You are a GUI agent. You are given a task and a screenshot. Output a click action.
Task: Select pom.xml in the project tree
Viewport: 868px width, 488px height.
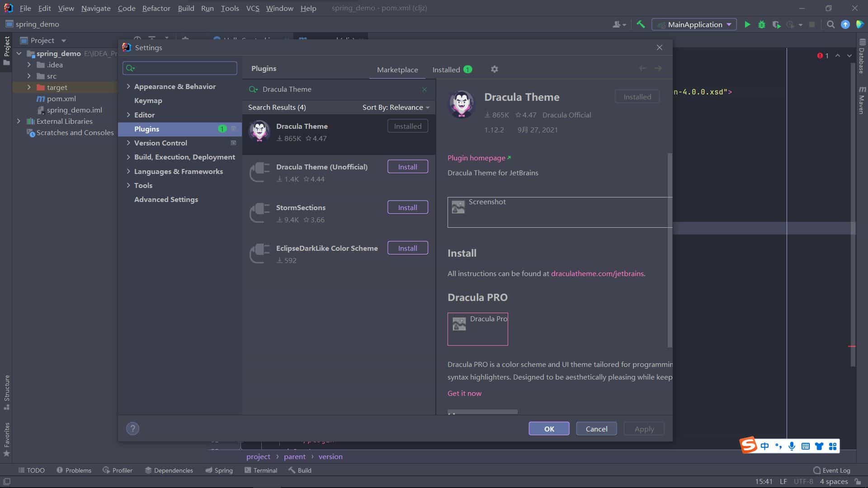(x=61, y=99)
